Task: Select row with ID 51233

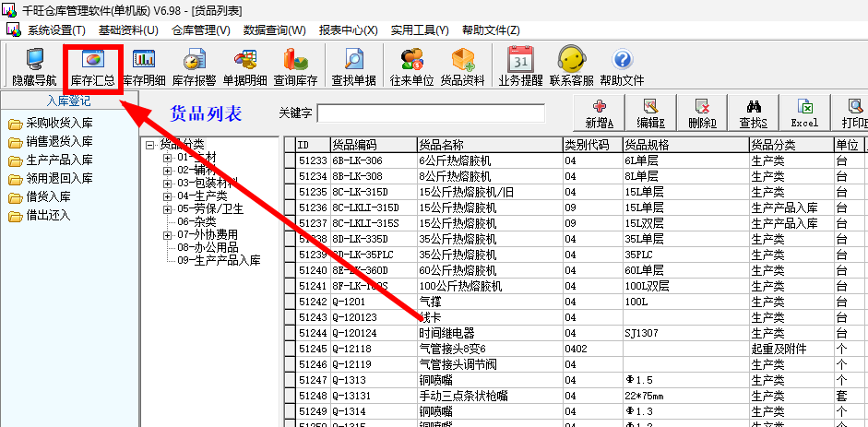Action: click(313, 161)
